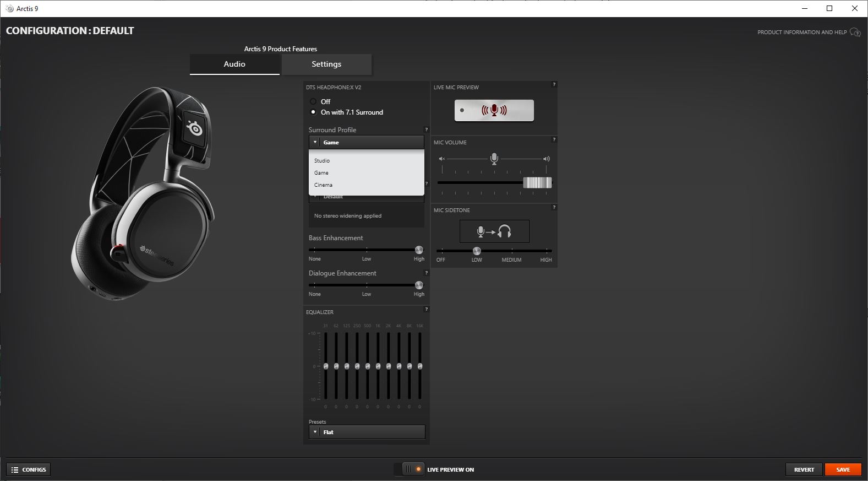This screenshot has height=481, width=868.
Task: Set Bass Enhancement to None
Action: click(x=314, y=250)
